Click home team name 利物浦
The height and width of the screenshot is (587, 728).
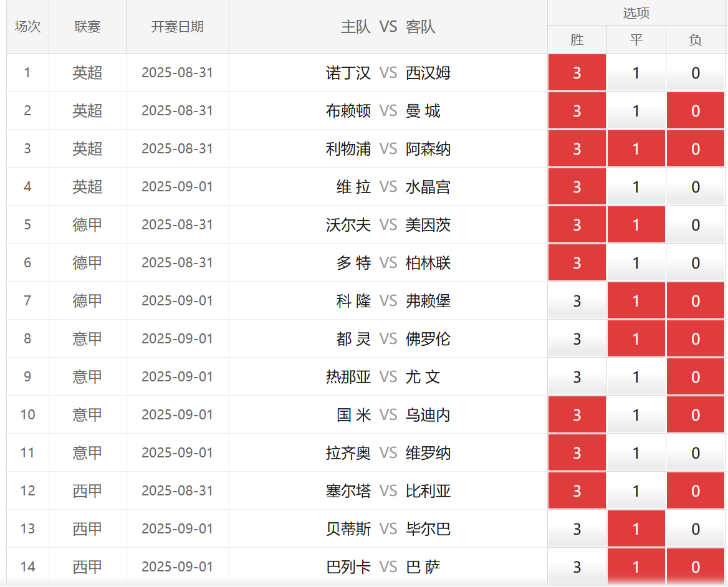(348, 149)
